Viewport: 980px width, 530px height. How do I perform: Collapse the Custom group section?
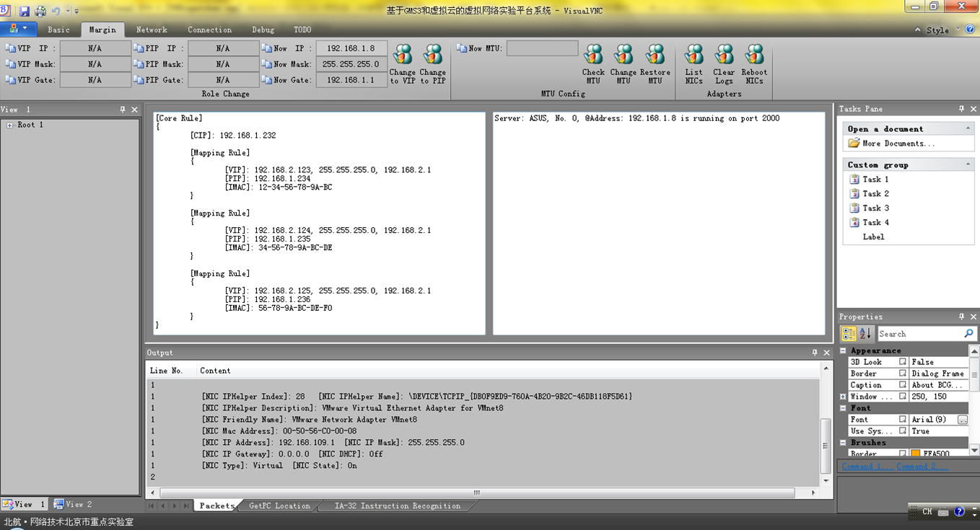pos(968,164)
